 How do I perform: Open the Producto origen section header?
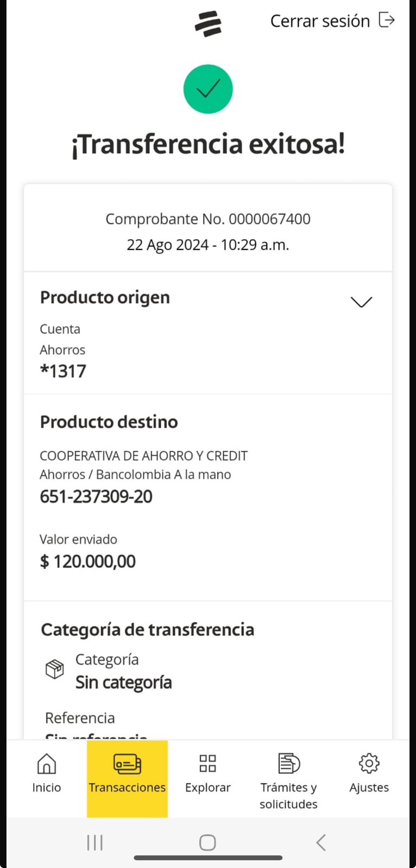(x=105, y=297)
